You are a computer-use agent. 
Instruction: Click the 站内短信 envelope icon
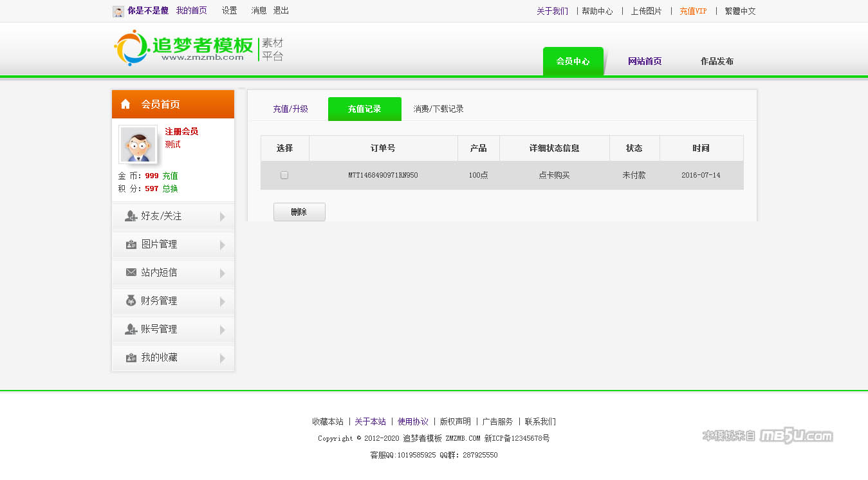click(x=131, y=273)
